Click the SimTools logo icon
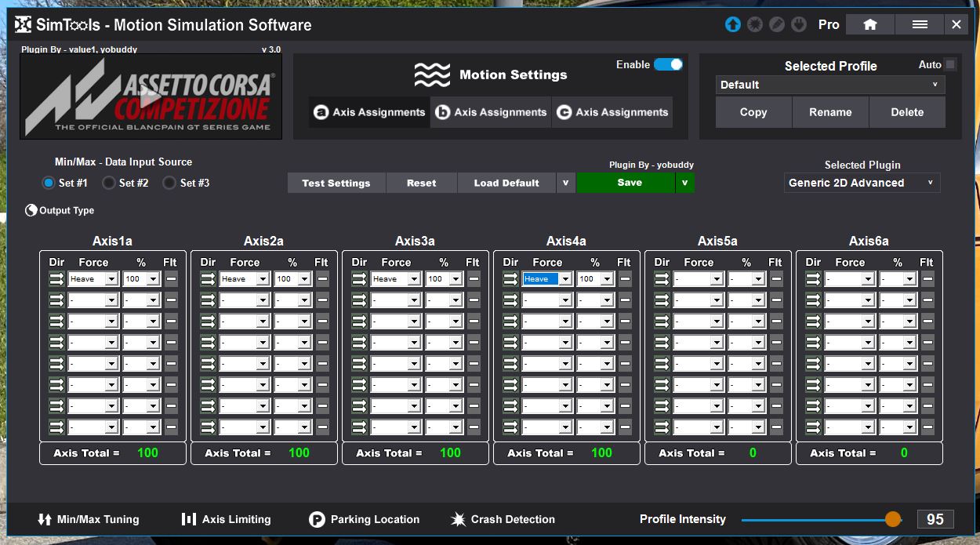980x545 pixels. pyautogui.click(x=24, y=24)
